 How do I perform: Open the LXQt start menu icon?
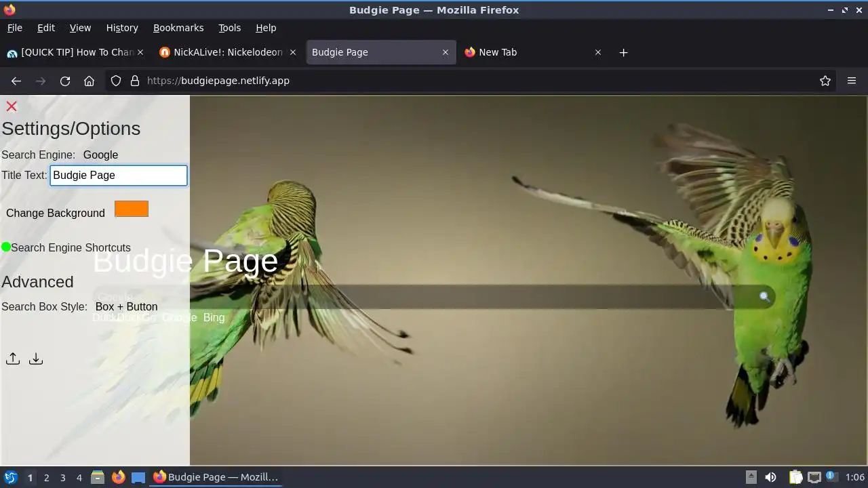pyautogui.click(x=10, y=477)
